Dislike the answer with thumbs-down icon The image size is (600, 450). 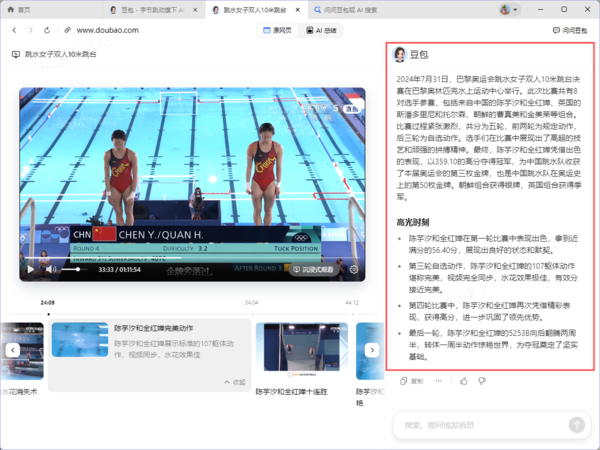[x=482, y=381]
